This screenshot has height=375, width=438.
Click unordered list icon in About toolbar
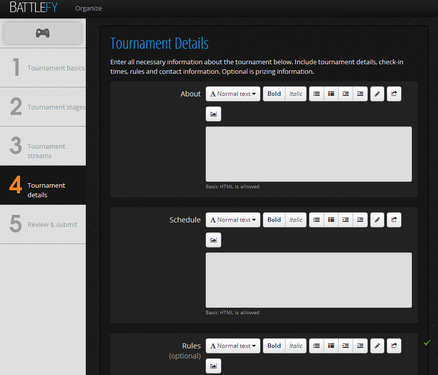pos(316,94)
